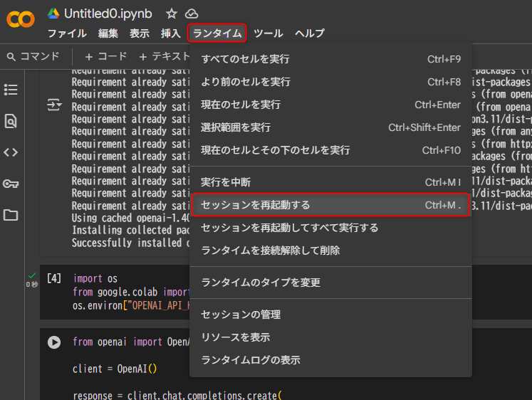532x400 pixels.
Task: Run the 'from openai import' cell
Action: [x=54, y=342]
